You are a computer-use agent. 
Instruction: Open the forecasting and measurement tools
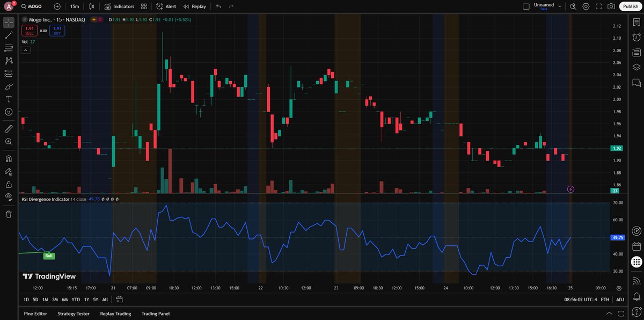click(9, 74)
